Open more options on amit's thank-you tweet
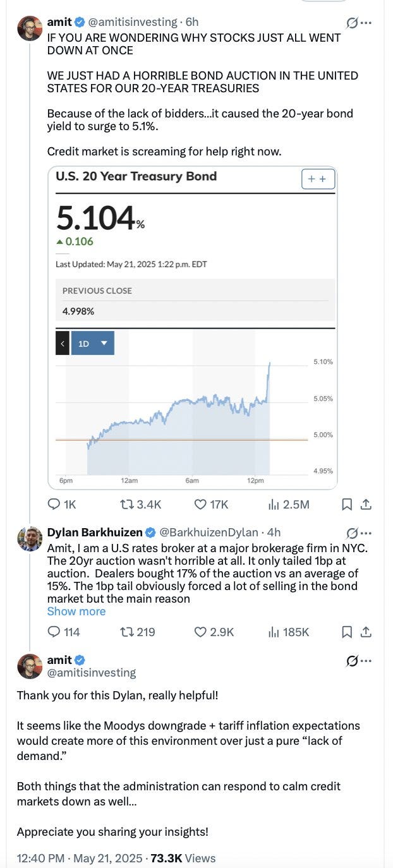The image size is (393, 868). 366,661
